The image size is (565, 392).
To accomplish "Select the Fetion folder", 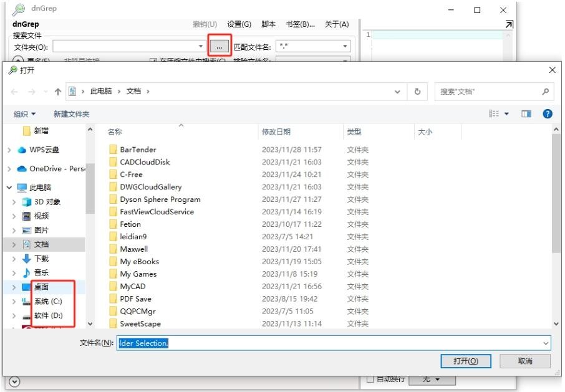I will (x=130, y=224).
